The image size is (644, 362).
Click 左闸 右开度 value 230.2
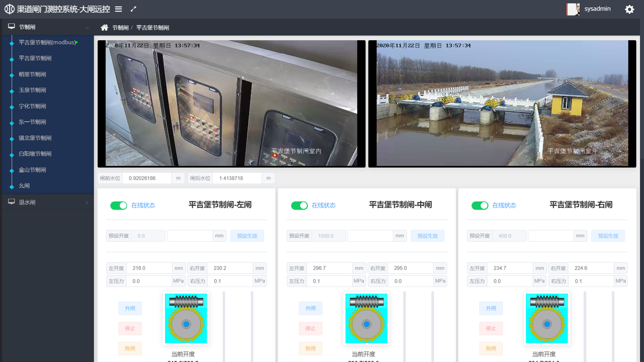230,268
